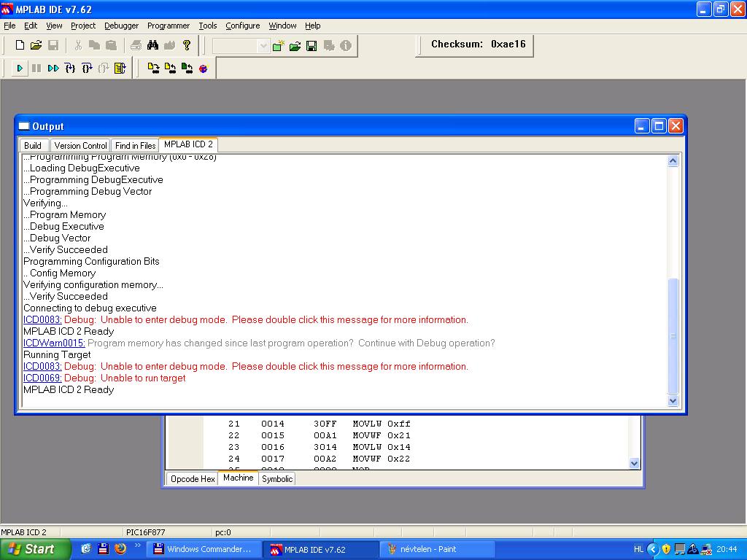Open the Help menu
The image size is (747, 560).
point(312,26)
